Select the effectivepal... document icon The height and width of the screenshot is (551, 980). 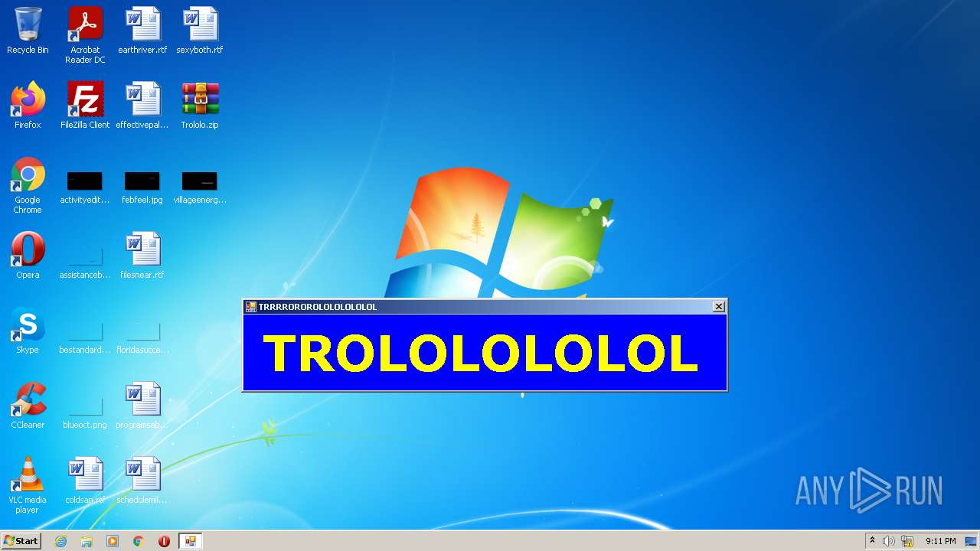click(x=142, y=106)
